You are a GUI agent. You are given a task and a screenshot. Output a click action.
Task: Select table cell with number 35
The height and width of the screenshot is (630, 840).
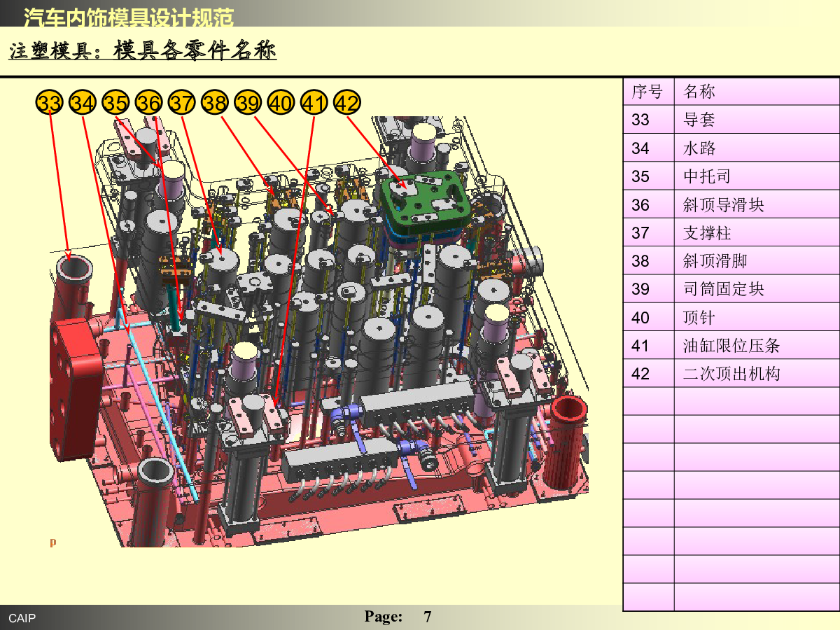coord(648,176)
